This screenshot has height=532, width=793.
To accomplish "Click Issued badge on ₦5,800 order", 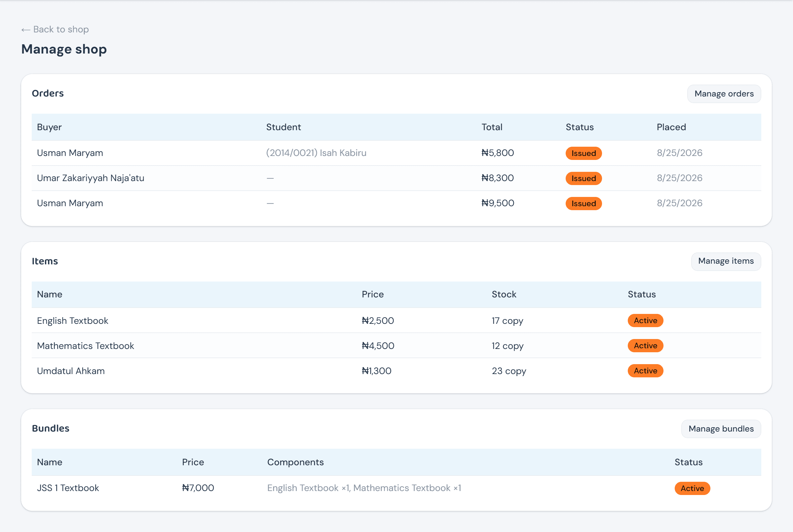I will coord(584,153).
